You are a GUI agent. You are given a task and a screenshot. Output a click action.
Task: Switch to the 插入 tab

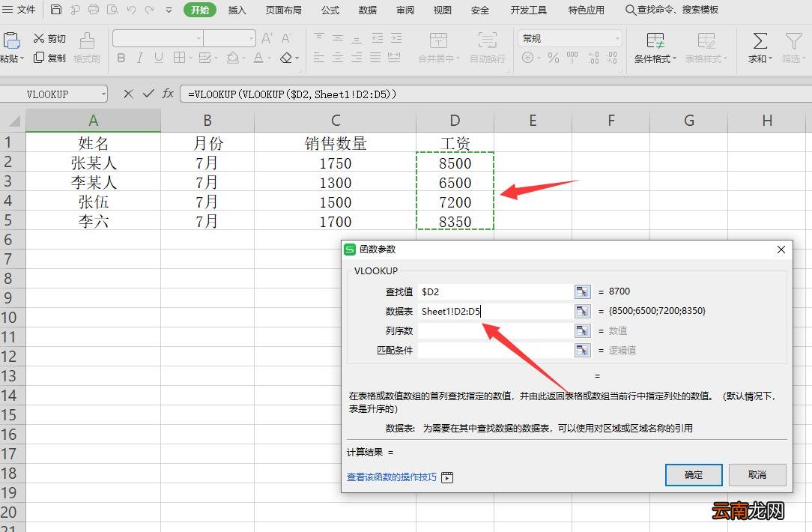point(237,10)
